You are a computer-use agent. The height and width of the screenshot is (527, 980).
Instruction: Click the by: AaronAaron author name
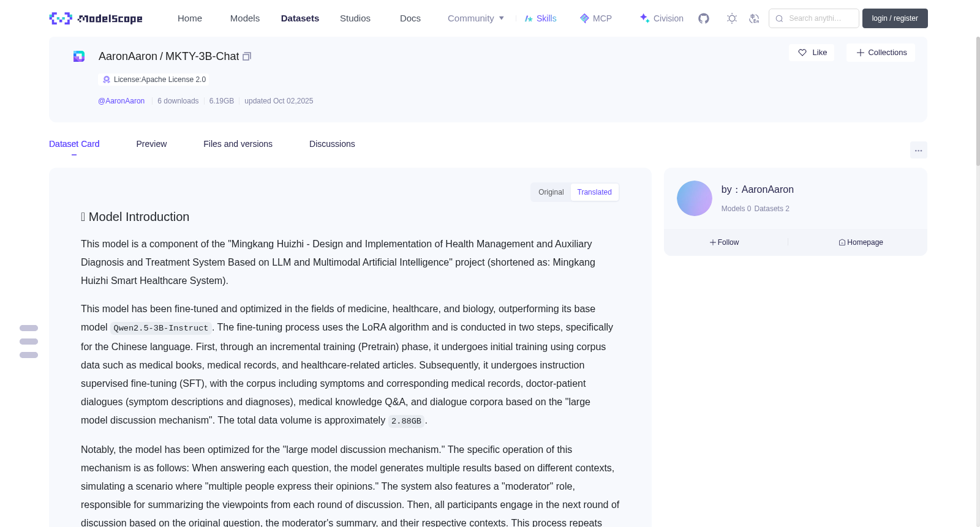click(x=758, y=190)
